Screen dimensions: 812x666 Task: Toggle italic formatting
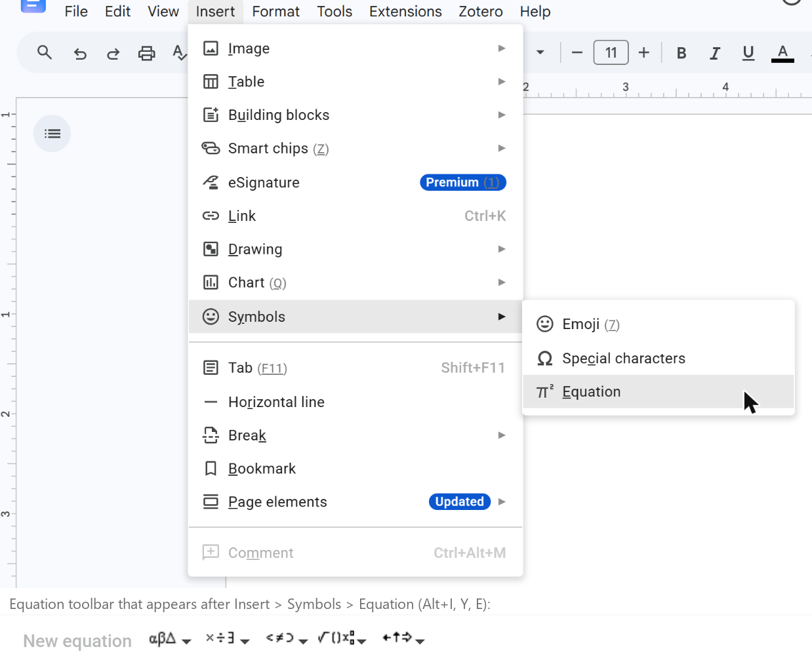coord(715,53)
